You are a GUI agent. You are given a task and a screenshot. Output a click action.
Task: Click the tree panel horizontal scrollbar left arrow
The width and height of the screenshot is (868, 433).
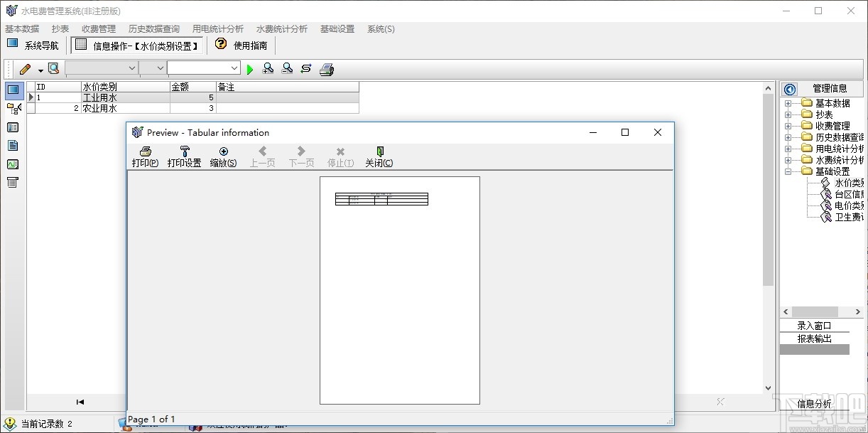(786, 311)
